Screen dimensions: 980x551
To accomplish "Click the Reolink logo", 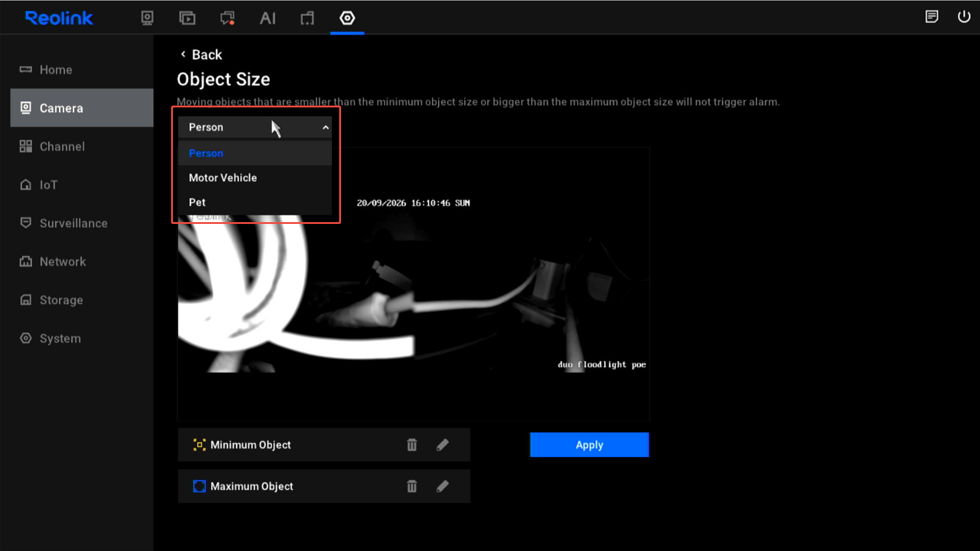I will (x=59, y=18).
